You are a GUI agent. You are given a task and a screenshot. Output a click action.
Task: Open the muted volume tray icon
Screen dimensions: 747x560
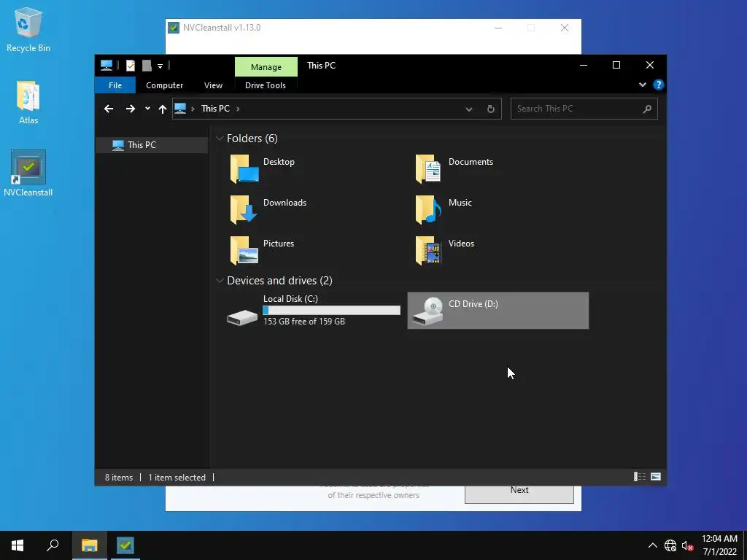tap(687, 545)
